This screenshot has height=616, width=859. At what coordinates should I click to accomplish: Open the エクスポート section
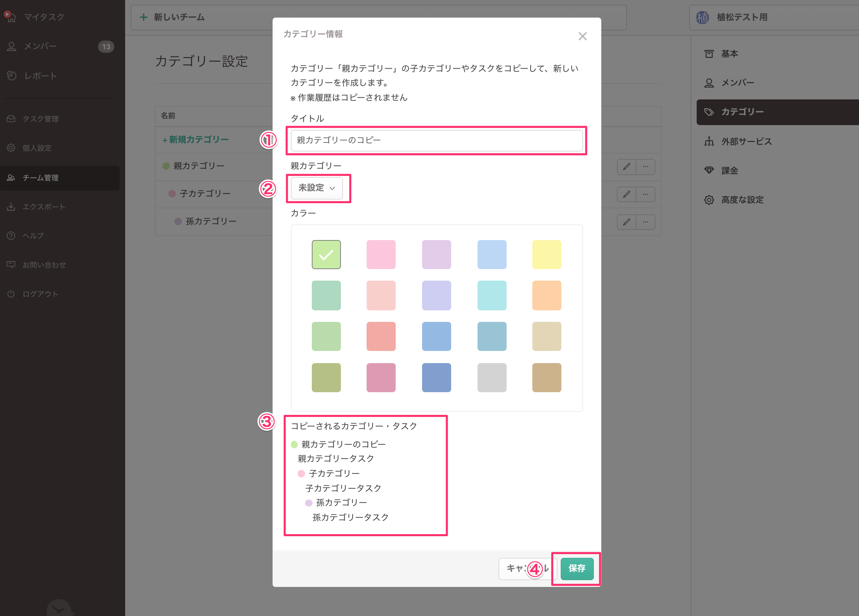44,207
